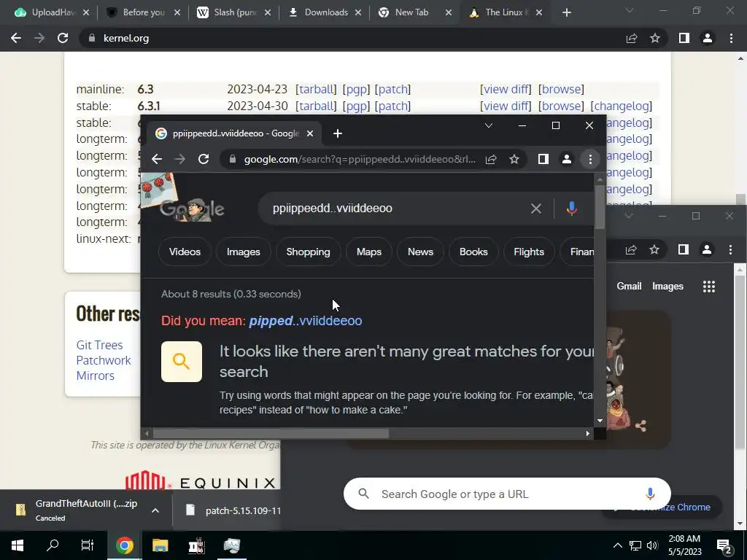The image size is (747, 560).
Task: Clear the search box with the X
Action: coord(536,209)
